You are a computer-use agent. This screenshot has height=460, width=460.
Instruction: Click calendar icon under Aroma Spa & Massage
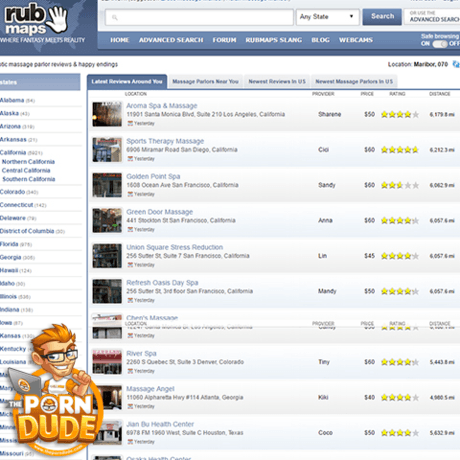coord(130,123)
